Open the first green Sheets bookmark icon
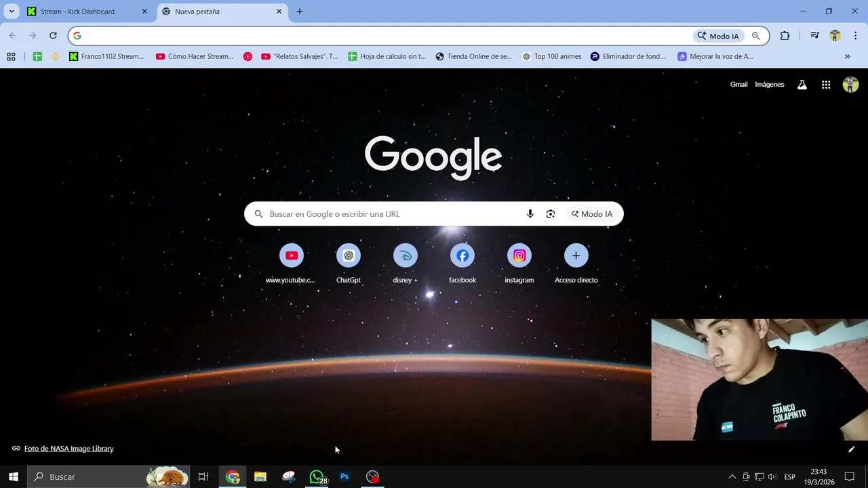 pos(37,56)
